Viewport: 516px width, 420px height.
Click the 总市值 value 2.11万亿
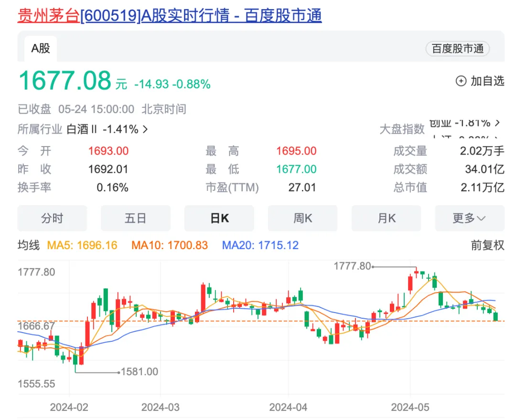pyautogui.click(x=483, y=188)
